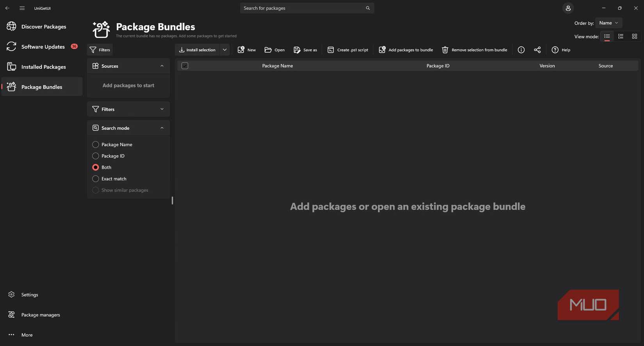
Task: Toggle the select-all packages checkbox
Action: (x=185, y=66)
